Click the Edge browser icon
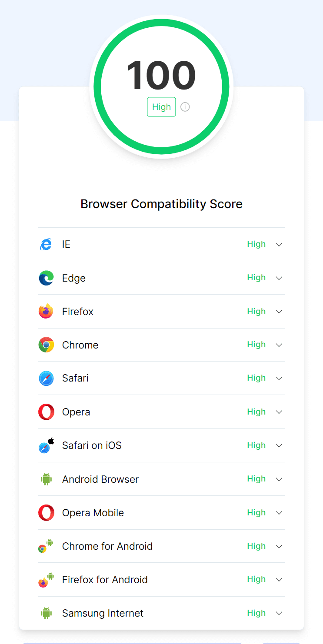The height and width of the screenshot is (644, 323). point(46,278)
